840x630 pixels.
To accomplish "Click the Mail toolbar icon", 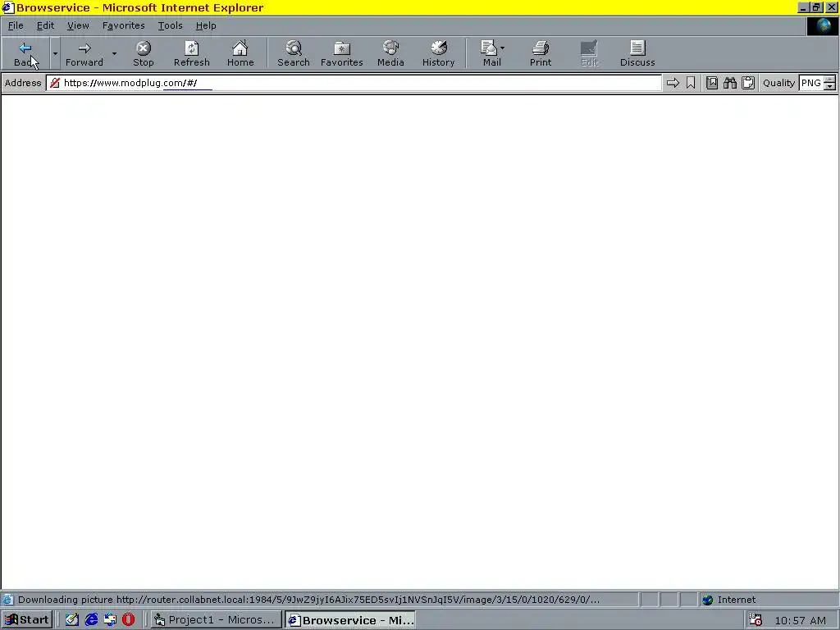I will coord(490,53).
